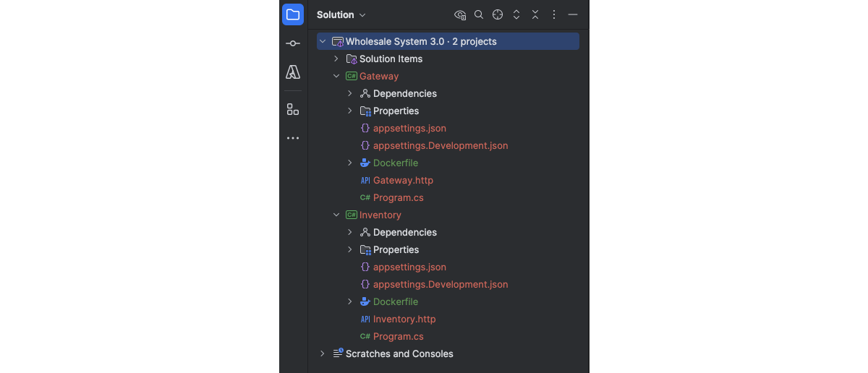Expand Dependencies under Gateway
The height and width of the screenshot is (373, 868).
[x=350, y=93]
